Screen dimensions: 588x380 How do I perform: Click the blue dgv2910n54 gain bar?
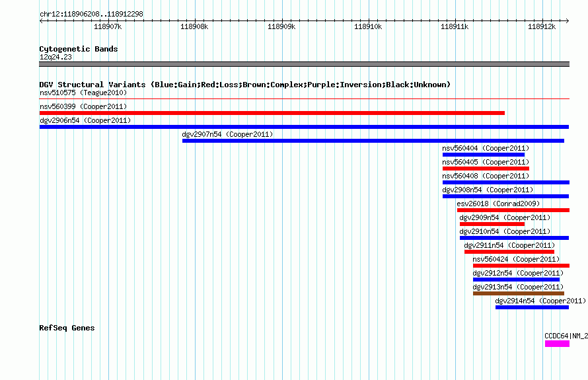click(514, 238)
